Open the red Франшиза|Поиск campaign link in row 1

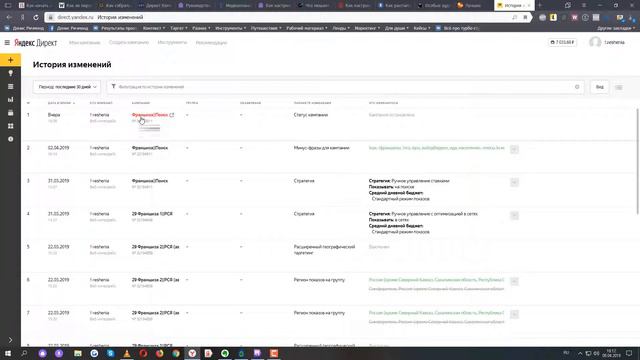(150, 115)
